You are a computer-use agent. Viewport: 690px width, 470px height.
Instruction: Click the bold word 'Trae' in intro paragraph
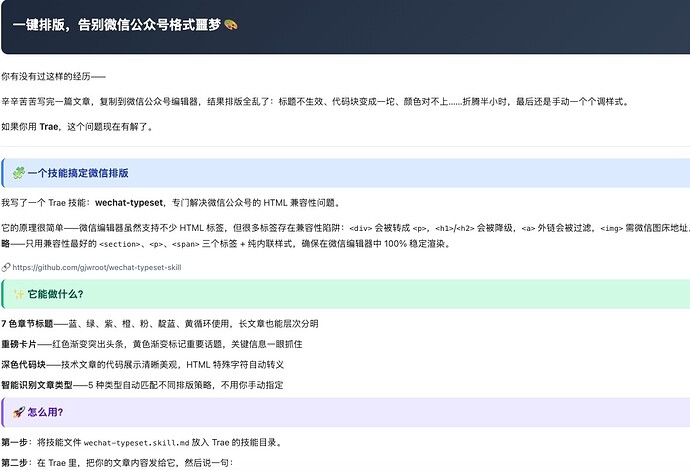click(49, 127)
